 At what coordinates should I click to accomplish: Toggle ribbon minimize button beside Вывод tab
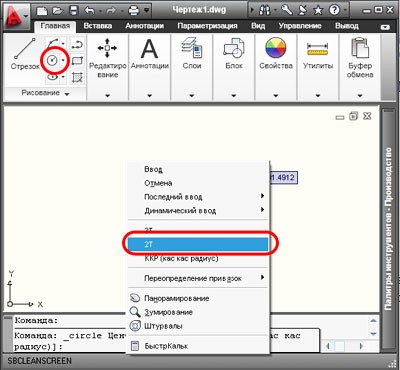[385, 27]
